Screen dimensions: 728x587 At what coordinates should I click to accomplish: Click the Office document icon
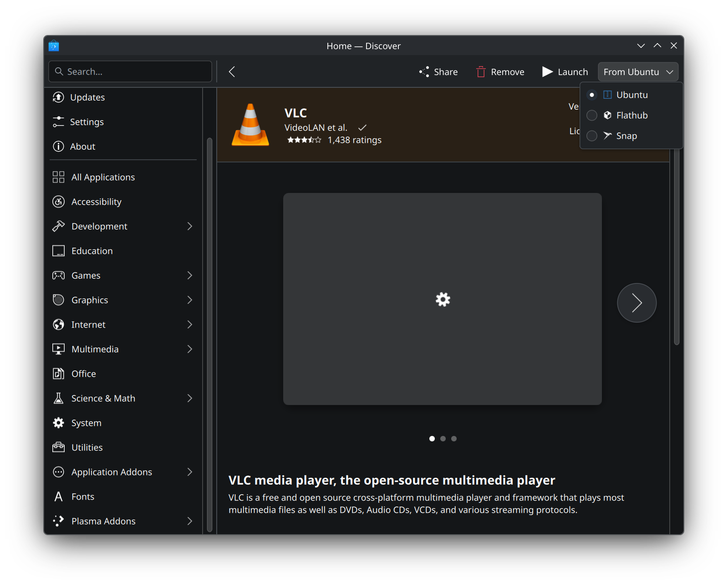58,374
